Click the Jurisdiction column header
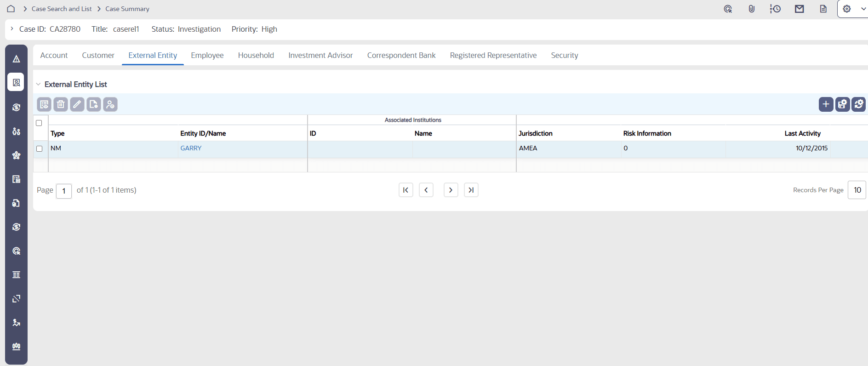 pos(536,133)
